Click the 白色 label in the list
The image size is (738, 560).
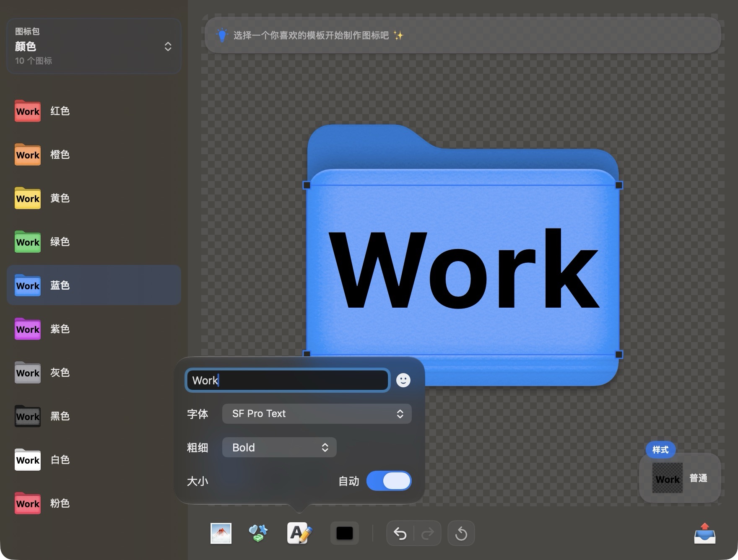click(60, 460)
